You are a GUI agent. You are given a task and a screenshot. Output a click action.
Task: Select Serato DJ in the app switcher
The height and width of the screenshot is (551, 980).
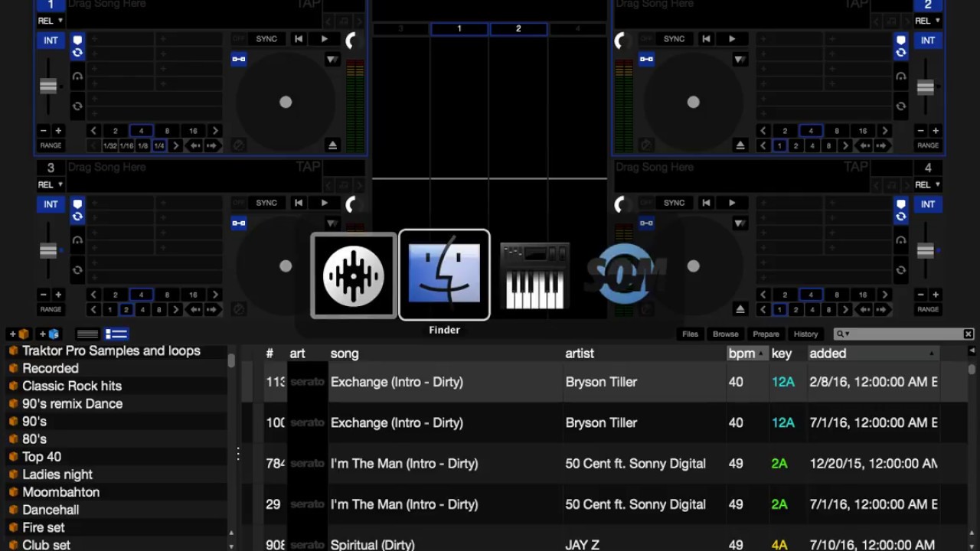pyautogui.click(x=354, y=275)
